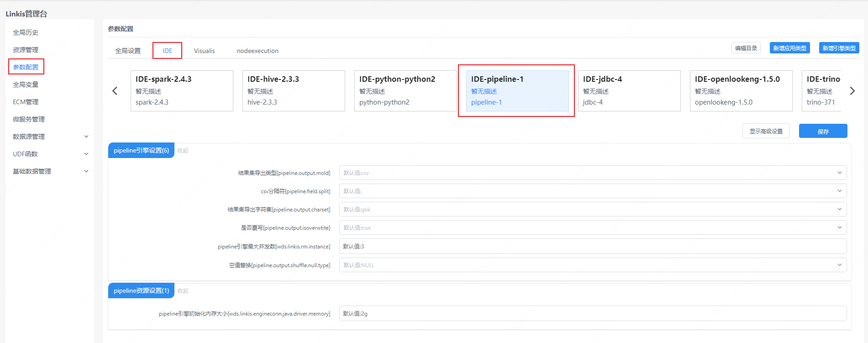The height and width of the screenshot is (343, 868).
Task: Open the pipeline.output.mold dropdown
Action: click(592, 173)
